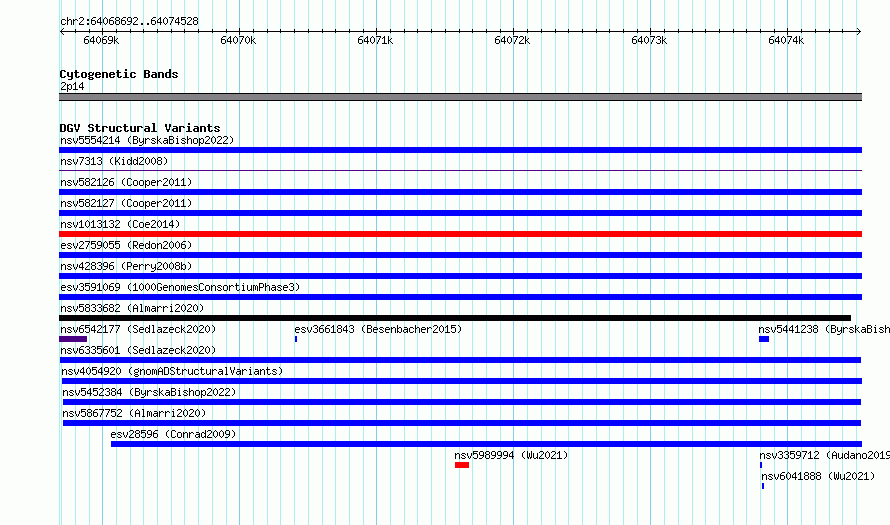Click the nsv5554214 (ByrskaBishop2022) variant bar
Screen dimensions: 890x525
460,150
